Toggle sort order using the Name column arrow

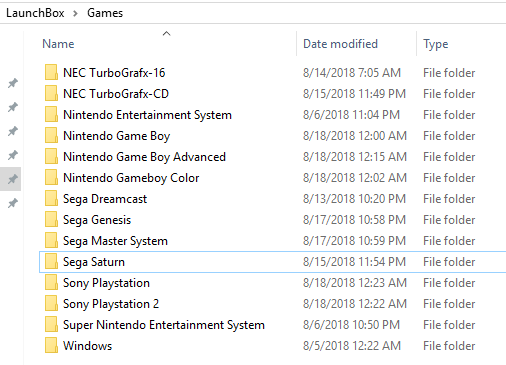click(166, 33)
